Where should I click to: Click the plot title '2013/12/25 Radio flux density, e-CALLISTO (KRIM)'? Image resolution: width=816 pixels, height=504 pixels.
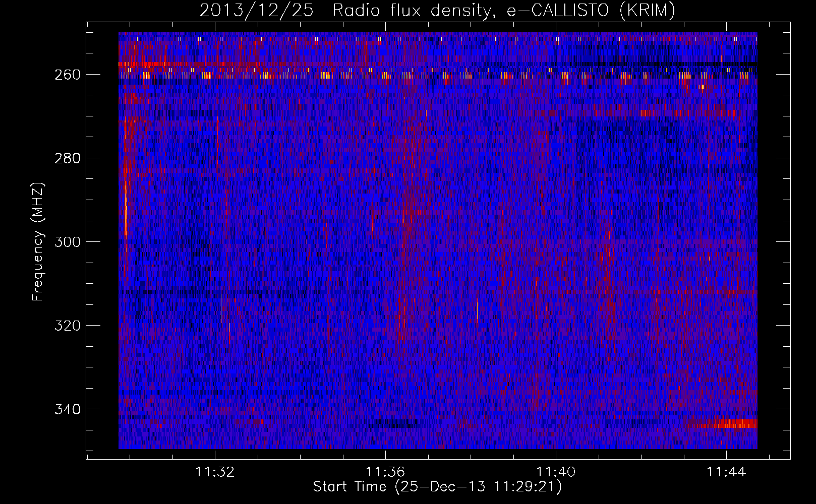[437, 10]
